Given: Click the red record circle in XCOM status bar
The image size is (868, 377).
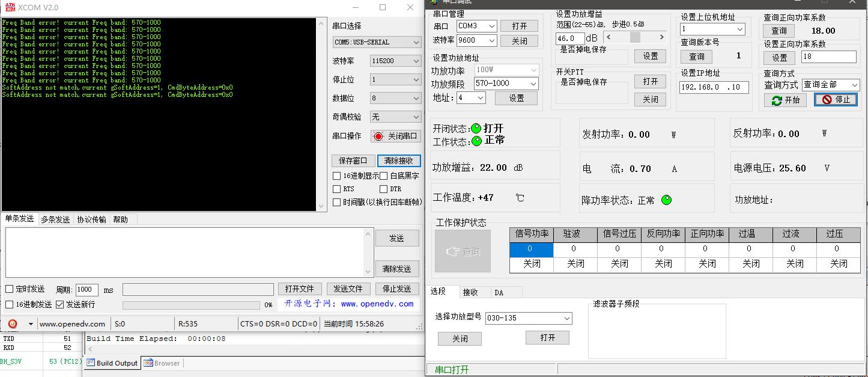Looking at the screenshot, I should (x=13, y=324).
